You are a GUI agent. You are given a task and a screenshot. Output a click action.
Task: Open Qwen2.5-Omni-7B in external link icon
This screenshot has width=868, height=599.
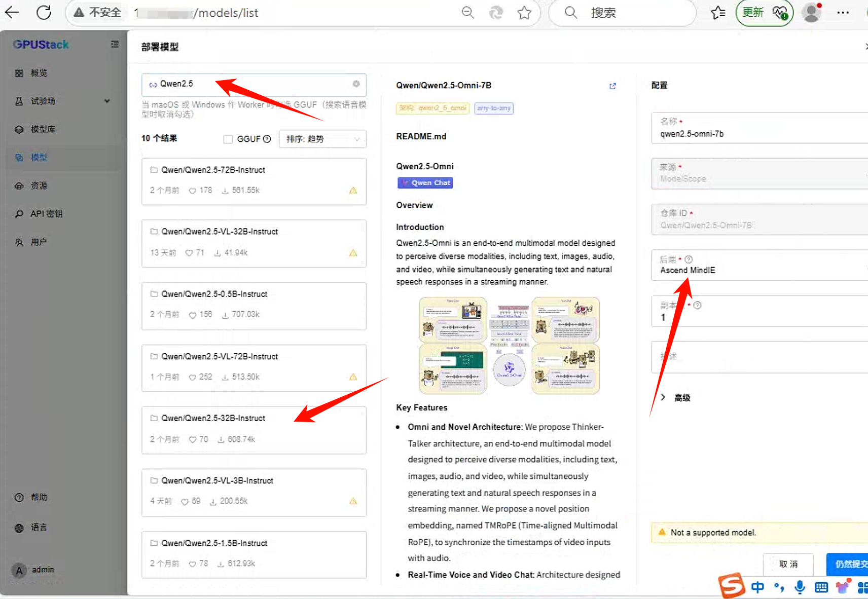(x=612, y=86)
